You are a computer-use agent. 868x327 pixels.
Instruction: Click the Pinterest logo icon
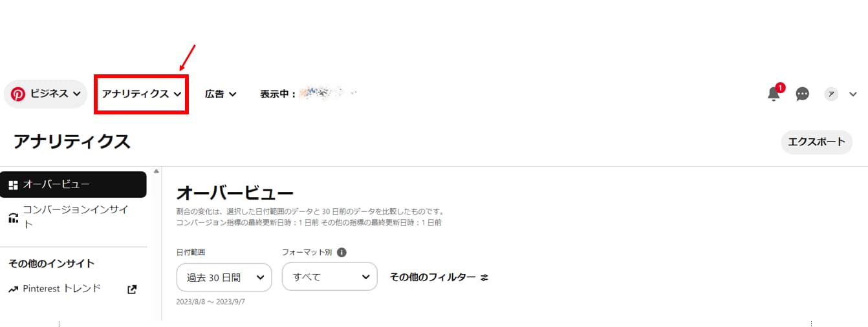tap(17, 94)
